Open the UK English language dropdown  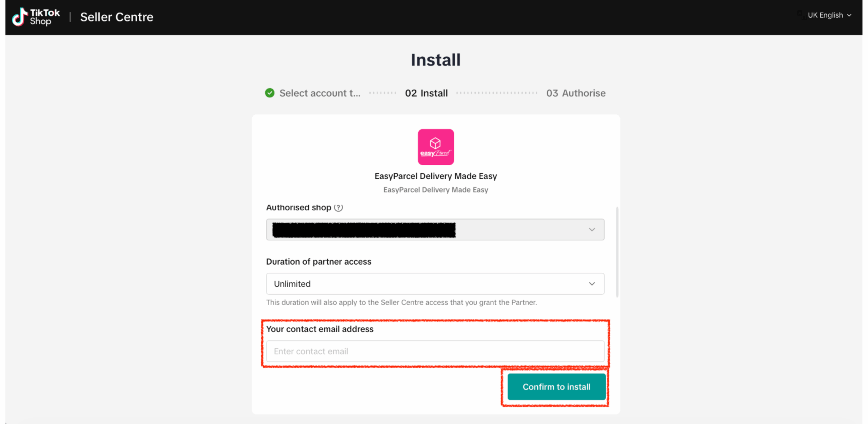pyautogui.click(x=829, y=15)
